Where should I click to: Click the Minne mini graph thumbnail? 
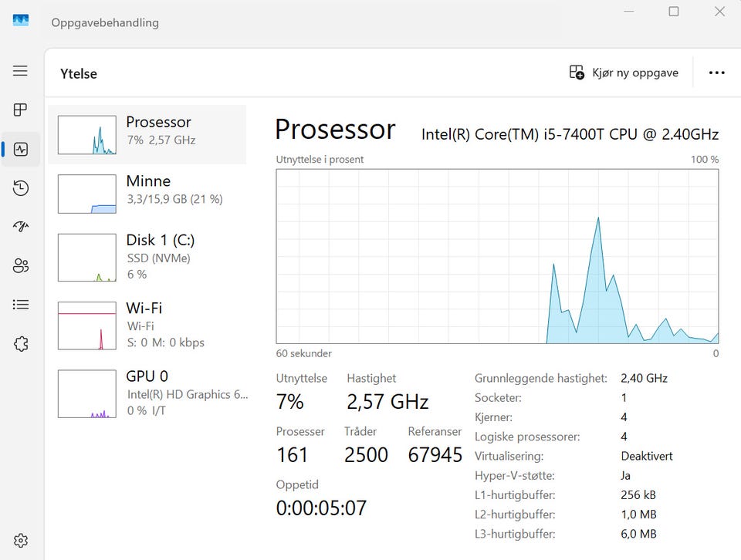click(87, 194)
